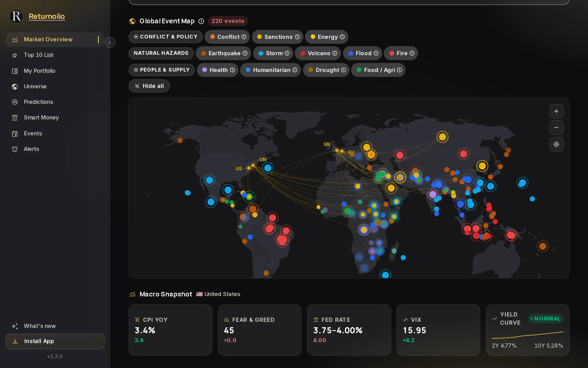Screen dimensions: 588x368
Task: Collapse the sidebar with the chevron button
Action: [110, 42]
